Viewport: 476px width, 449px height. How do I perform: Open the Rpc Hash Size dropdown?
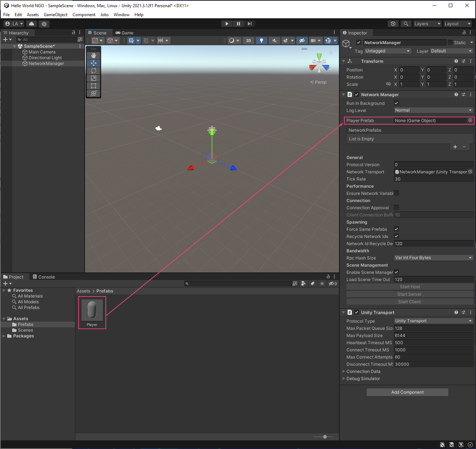click(x=433, y=258)
